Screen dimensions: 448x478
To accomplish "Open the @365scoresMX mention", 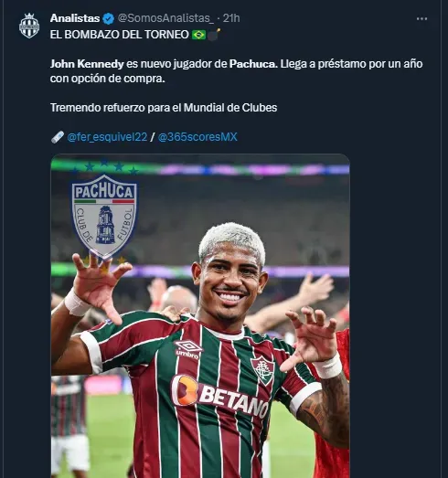I will coord(197,136).
